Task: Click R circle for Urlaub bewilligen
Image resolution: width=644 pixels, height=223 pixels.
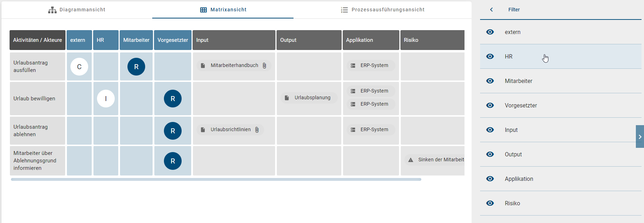Action: pos(173,99)
